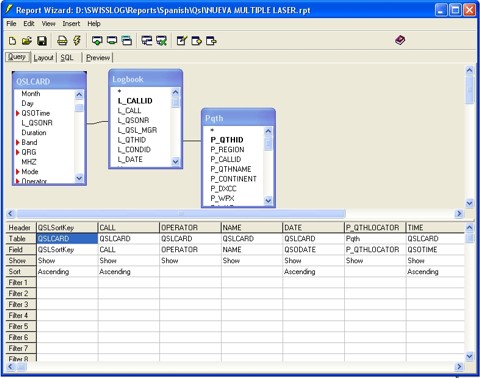Select the Month field in QSLCARD
The height and width of the screenshot is (378, 480).
[x=31, y=94]
